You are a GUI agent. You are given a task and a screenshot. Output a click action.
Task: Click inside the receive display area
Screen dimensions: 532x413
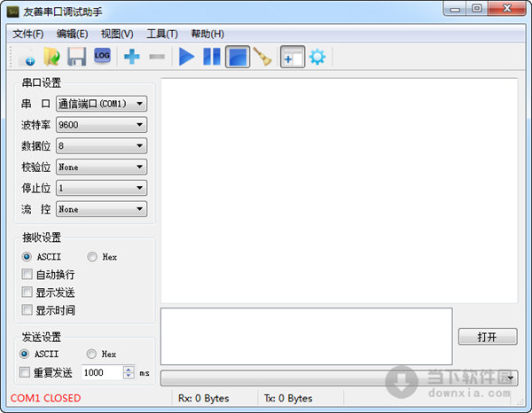coord(339,191)
